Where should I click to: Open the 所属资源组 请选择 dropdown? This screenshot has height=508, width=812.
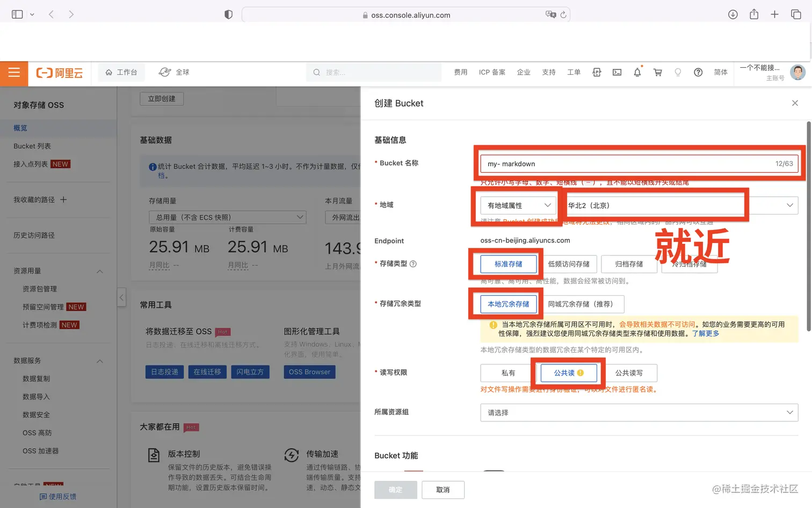(639, 412)
